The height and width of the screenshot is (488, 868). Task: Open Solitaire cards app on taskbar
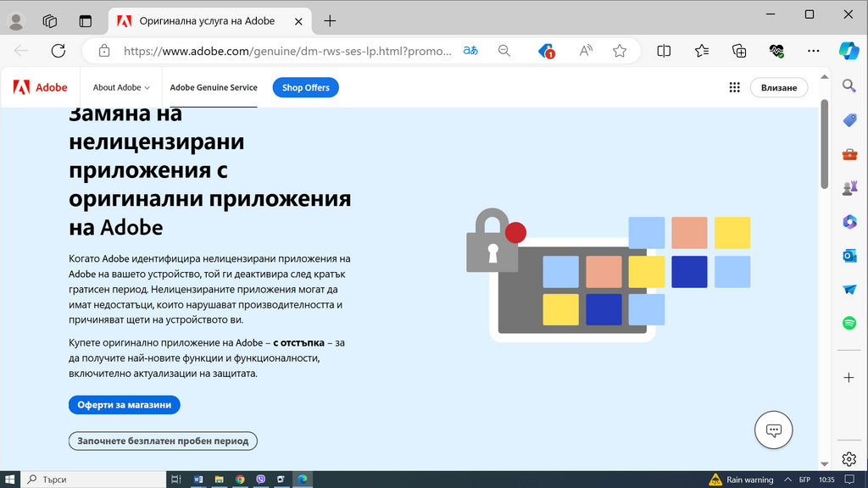pos(281,480)
